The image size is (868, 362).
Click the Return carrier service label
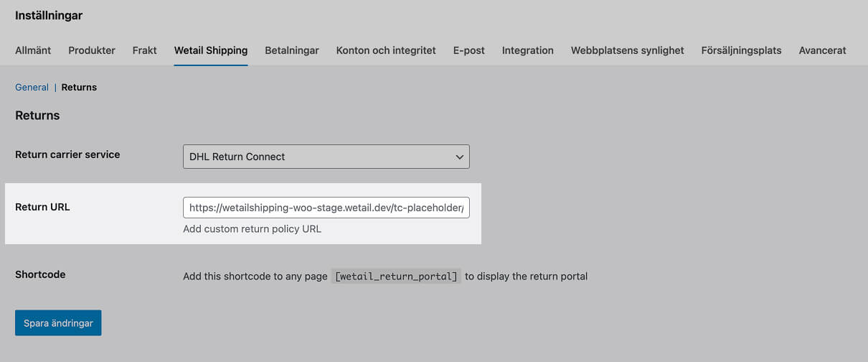click(67, 154)
